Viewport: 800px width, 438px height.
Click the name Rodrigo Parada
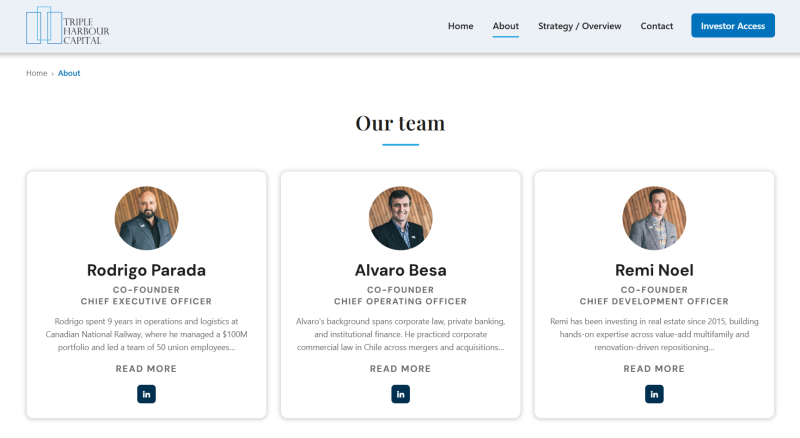coord(146,270)
